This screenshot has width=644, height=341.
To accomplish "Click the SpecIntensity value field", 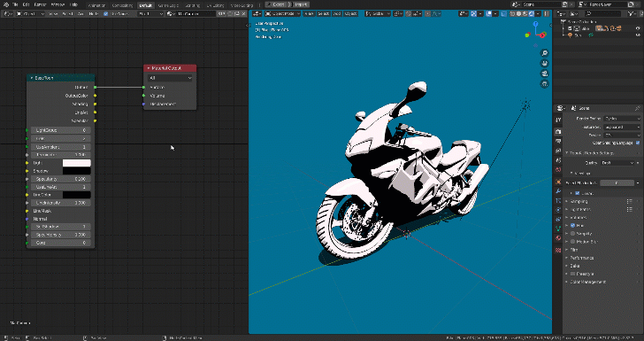I will point(60,235).
